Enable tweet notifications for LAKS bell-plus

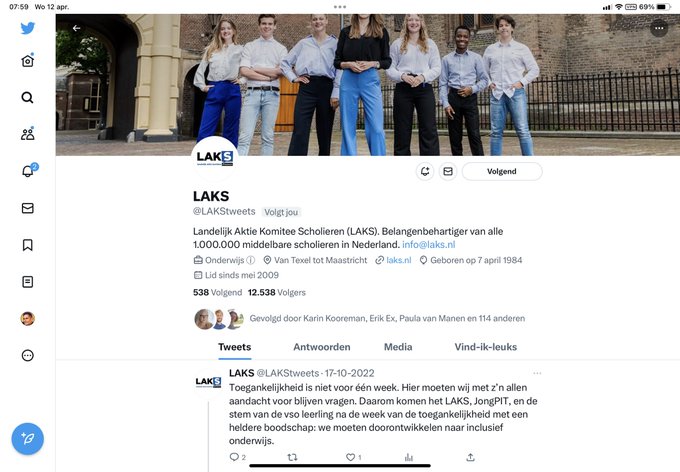click(x=425, y=171)
